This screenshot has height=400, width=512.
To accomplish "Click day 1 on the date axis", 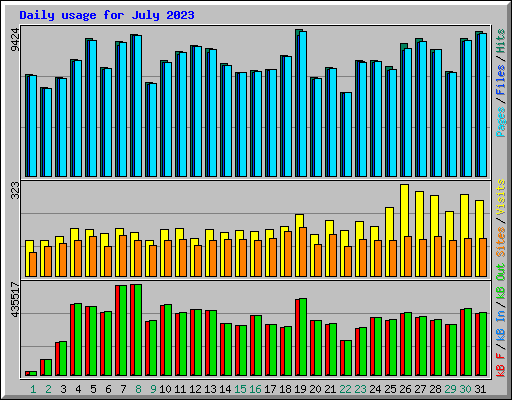I will (33, 389).
